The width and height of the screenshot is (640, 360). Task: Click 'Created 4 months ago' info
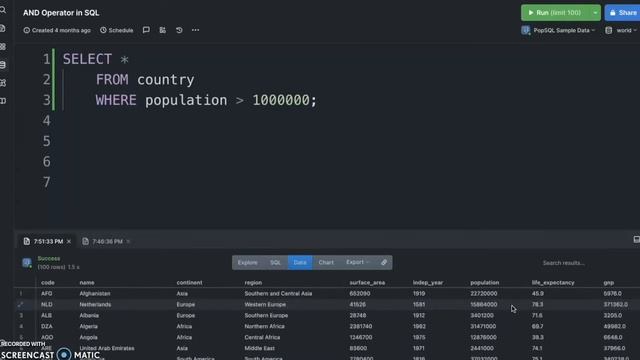[x=57, y=30]
